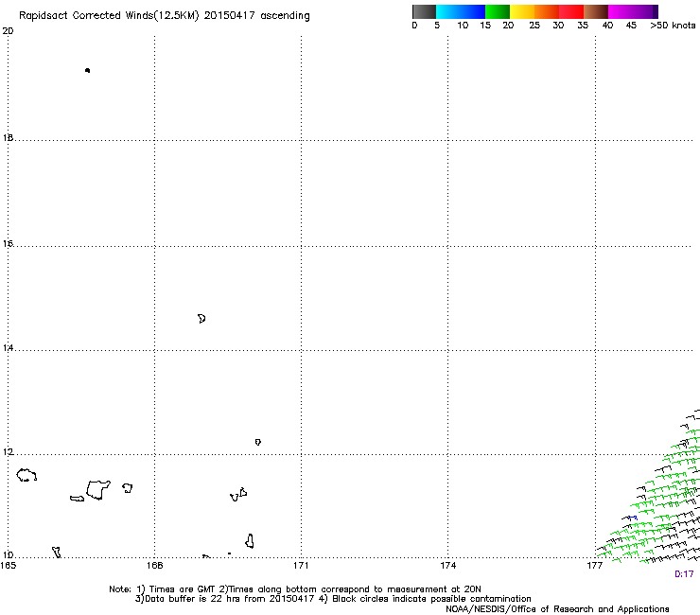Screen dimensions: 700x615
Task: Click the latitude label 14
Action: pyautogui.click(x=8, y=347)
